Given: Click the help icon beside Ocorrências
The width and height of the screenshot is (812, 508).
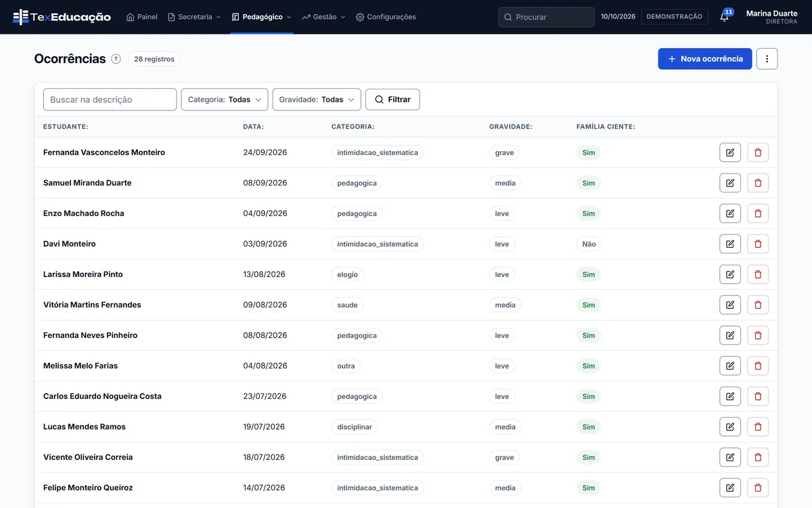Looking at the screenshot, I should coord(116,59).
